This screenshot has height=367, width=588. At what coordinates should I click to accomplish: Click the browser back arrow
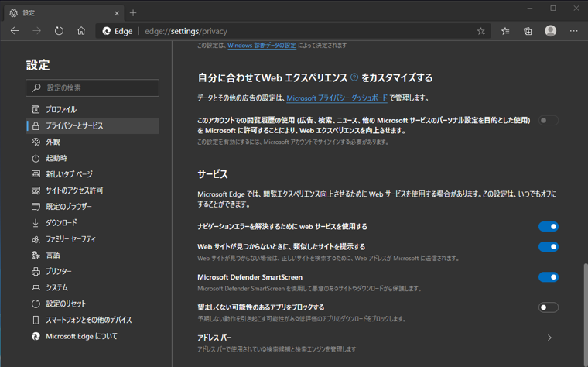tap(15, 31)
